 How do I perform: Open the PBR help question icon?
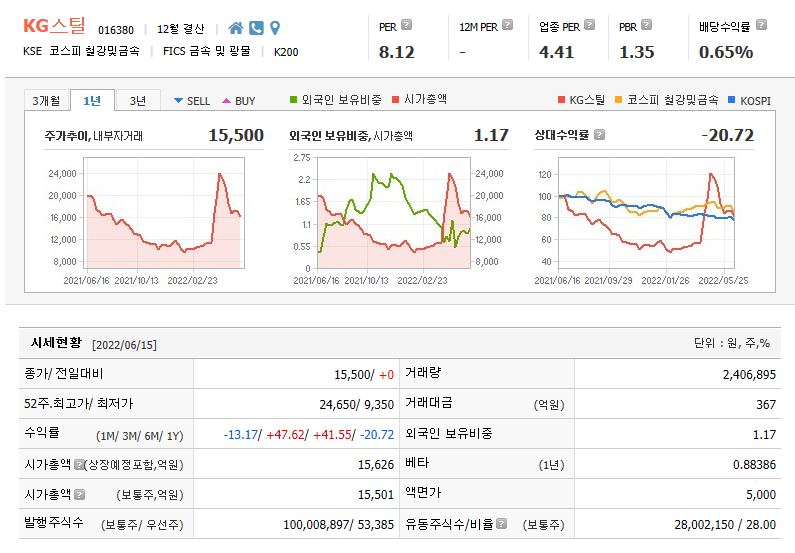click(x=646, y=24)
